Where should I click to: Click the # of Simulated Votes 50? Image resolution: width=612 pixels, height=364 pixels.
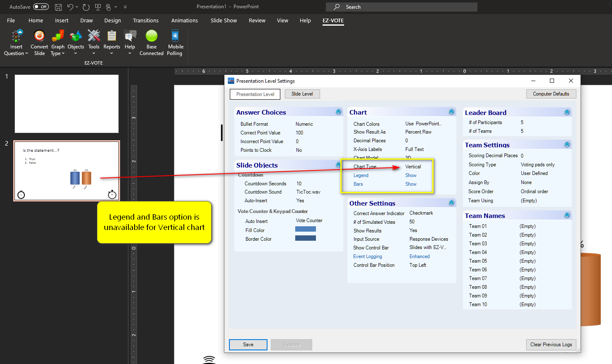[412, 222]
